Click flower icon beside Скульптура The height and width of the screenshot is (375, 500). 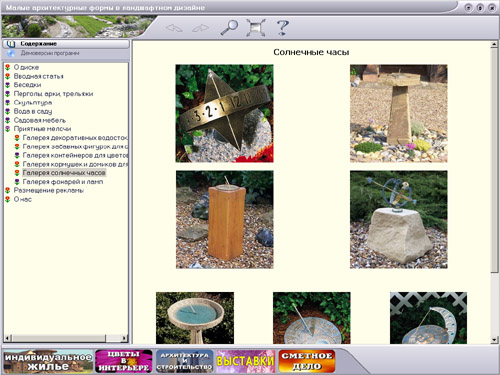(x=8, y=103)
